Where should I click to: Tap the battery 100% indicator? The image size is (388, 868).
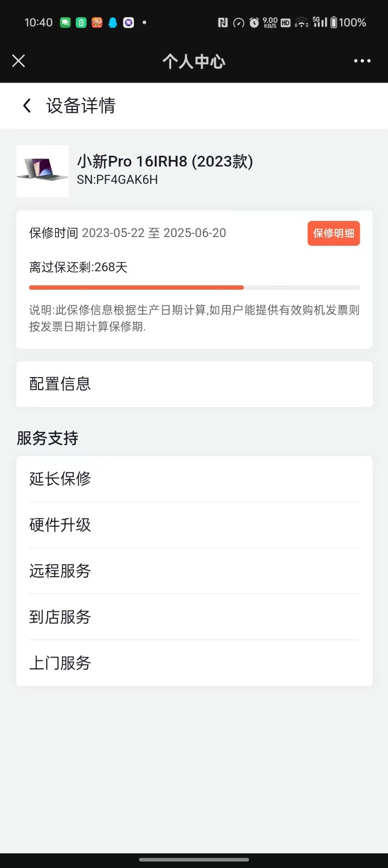[x=348, y=22]
